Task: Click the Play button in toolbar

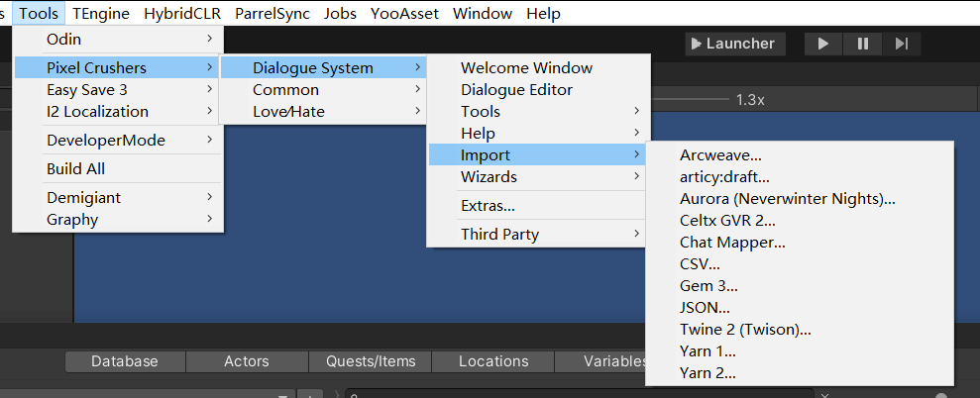Action: [823, 44]
